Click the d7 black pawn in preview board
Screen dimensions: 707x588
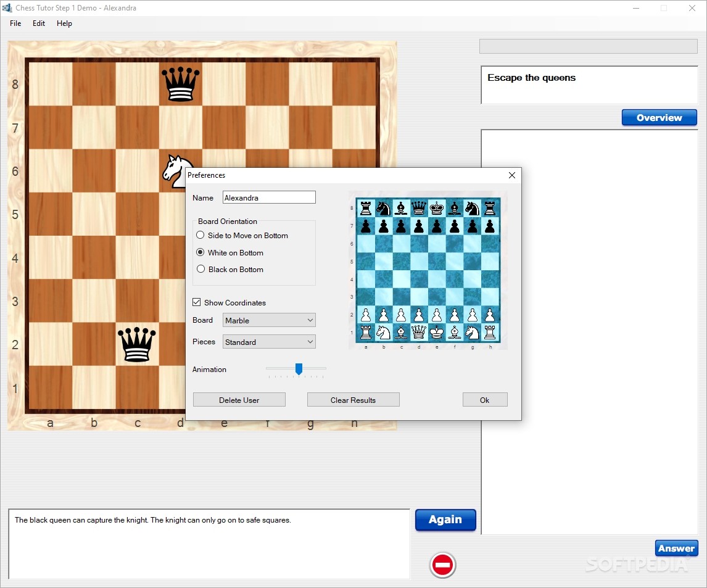[419, 226]
